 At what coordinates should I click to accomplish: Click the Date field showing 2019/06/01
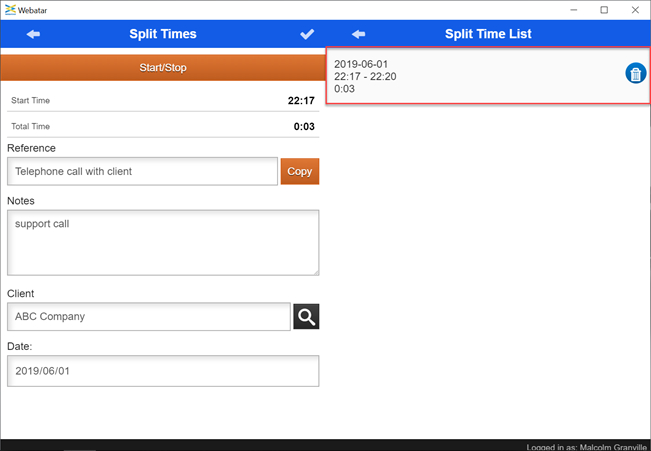coord(162,370)
